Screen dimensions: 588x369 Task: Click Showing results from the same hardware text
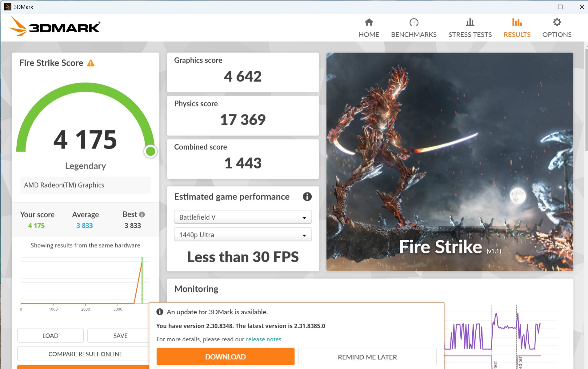tap(85, 245)
